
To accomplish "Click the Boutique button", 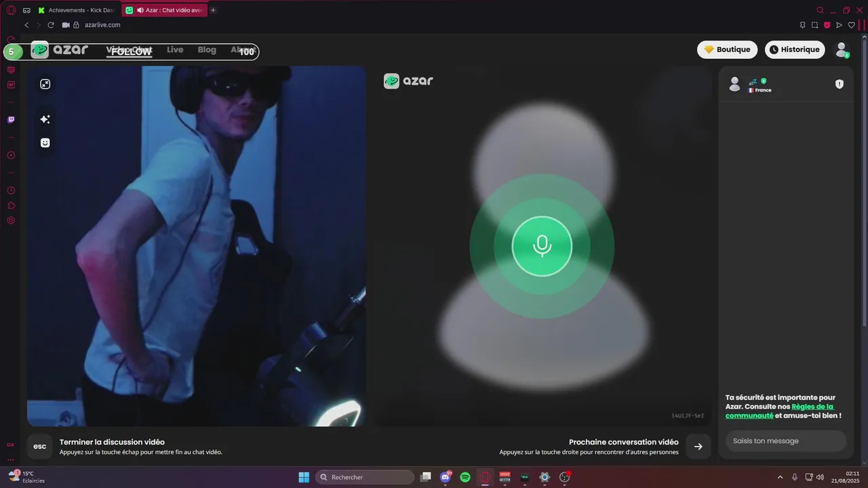I will click(727, 49).
